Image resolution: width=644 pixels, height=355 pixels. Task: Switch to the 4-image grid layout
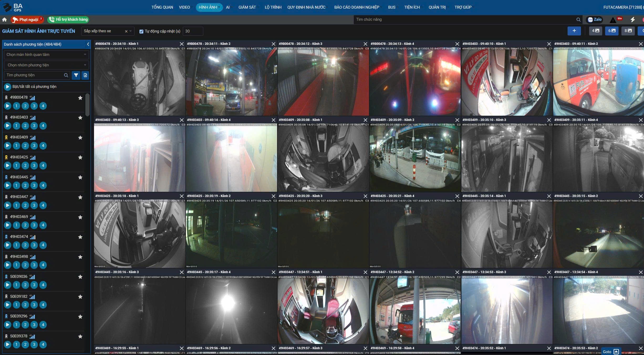point(595,31)
